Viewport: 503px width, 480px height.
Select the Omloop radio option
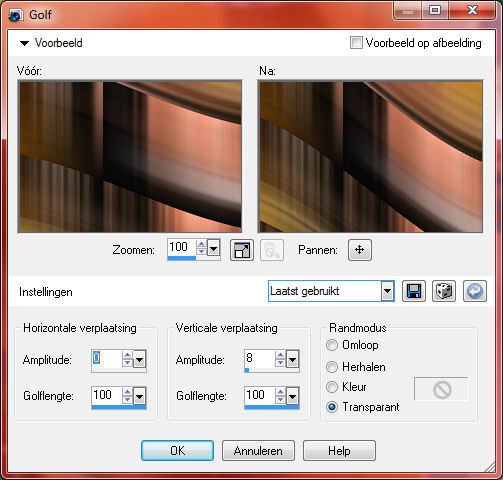coord(332,345)
